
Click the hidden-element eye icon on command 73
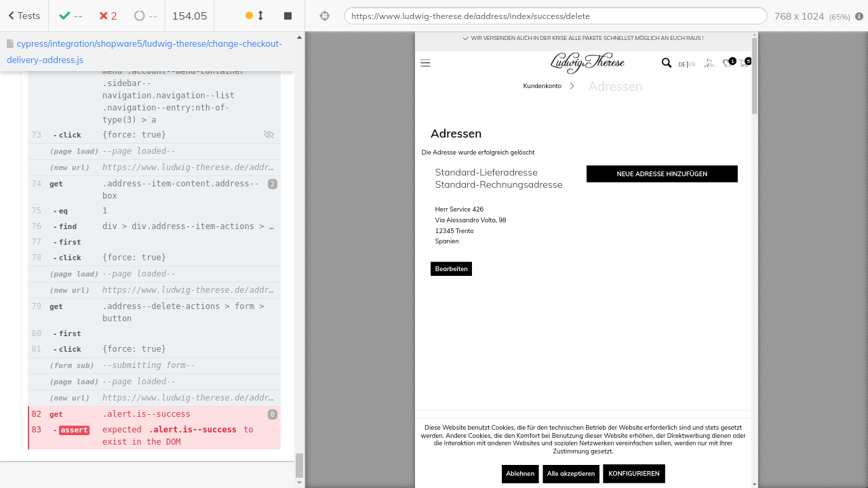coord(269,135)
